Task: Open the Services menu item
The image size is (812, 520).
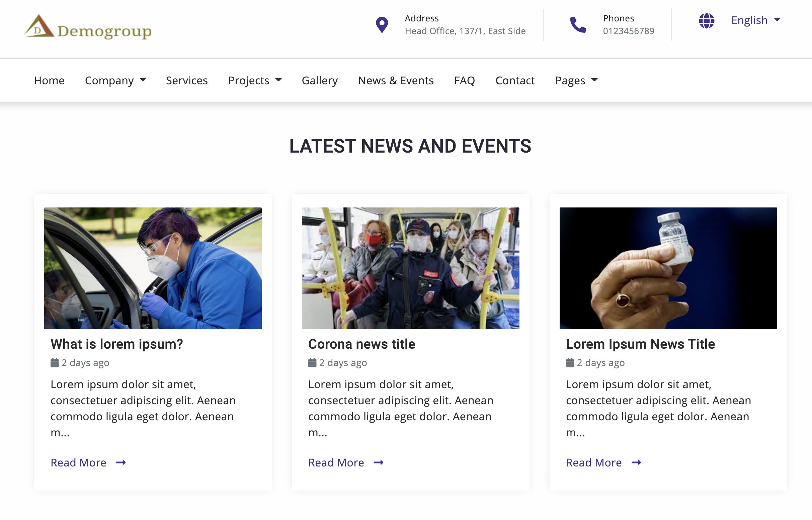Action: [x=187, y=80]
